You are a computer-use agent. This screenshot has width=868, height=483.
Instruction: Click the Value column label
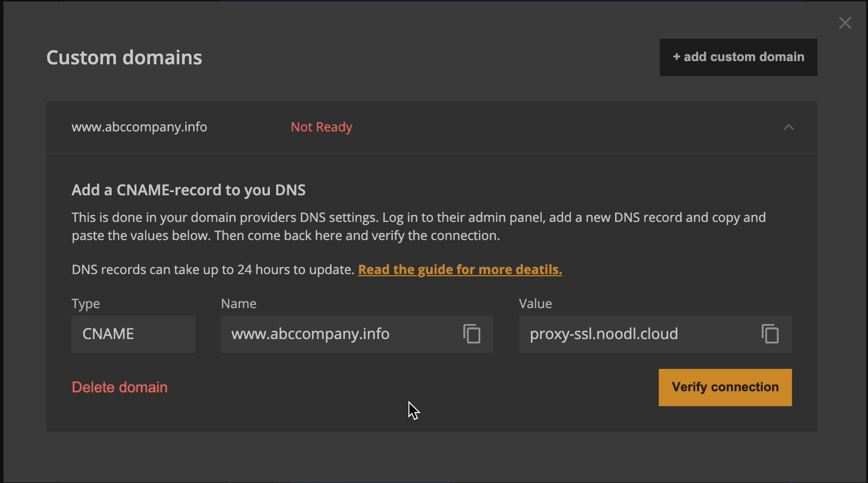(x=535, y=303)
